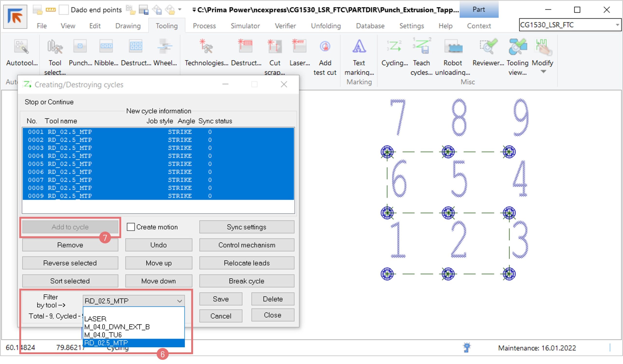Open the CG1530_LSR_FTC machine dropdown
Viewport: 623px width, 364px height.
[x=617, y=25]
